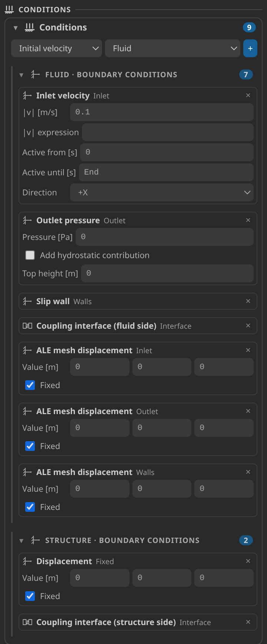The height and width of the screenshot is (644, 267).
Task: Collapse Fluid Boundary Conditions section
Action: [x=22, y=75]
